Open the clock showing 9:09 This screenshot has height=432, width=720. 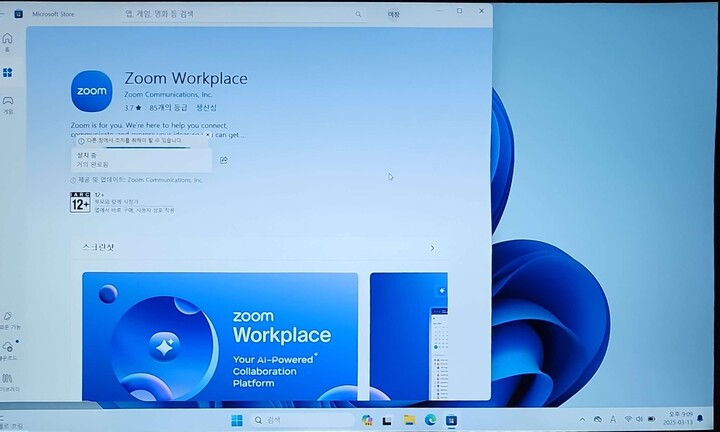(x=678, y=418)
